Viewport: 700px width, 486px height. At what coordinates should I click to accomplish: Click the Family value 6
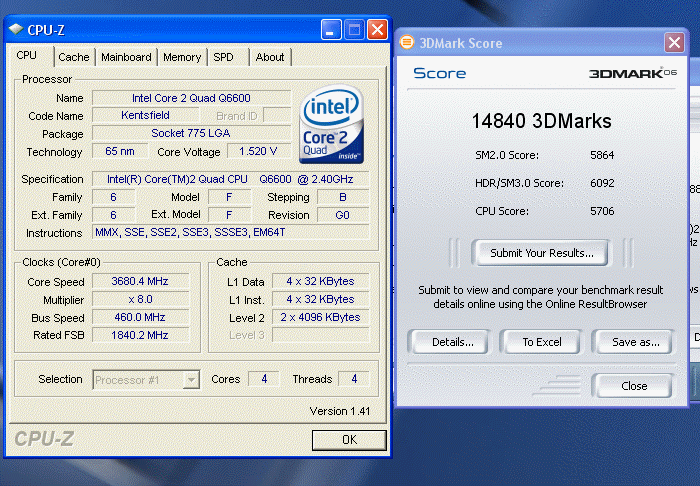[x=113, y=197]
